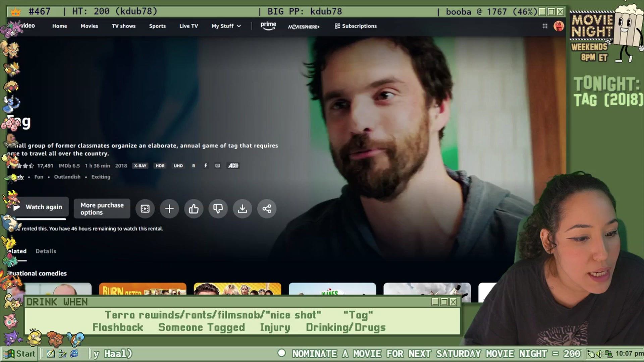Download the movie using download icon
The height and width of the screenshot is (362, 644).
click(242, 209)
